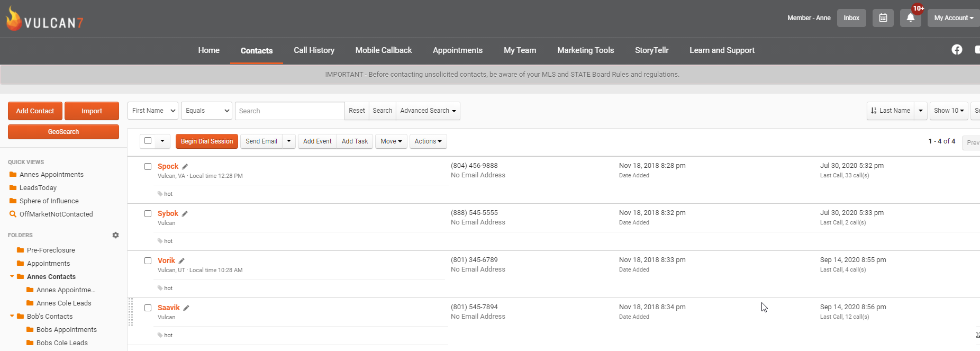Click the Add Event button

pyautogui.click(x=317, y=141)
